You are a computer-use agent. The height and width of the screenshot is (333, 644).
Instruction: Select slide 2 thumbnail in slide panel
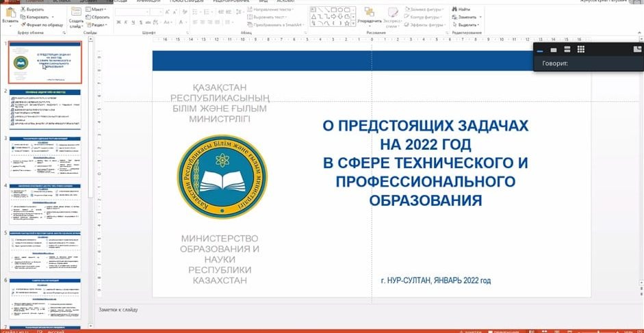(x=45, y=109)
